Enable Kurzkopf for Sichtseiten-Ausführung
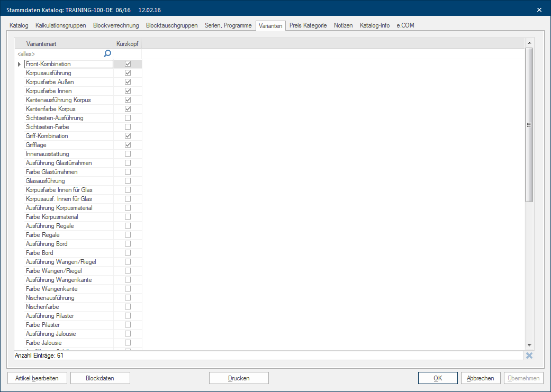Image resolution: width=551 pixels, height=392 pixels. coord(128,118)
